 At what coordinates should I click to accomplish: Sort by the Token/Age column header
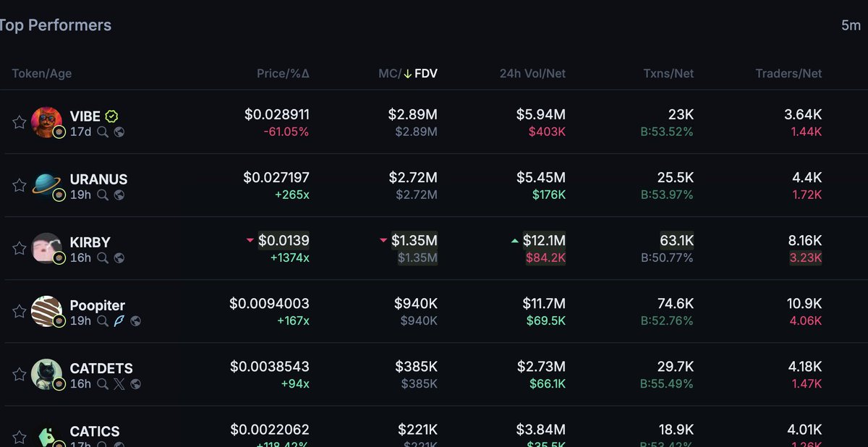[41, 73]
